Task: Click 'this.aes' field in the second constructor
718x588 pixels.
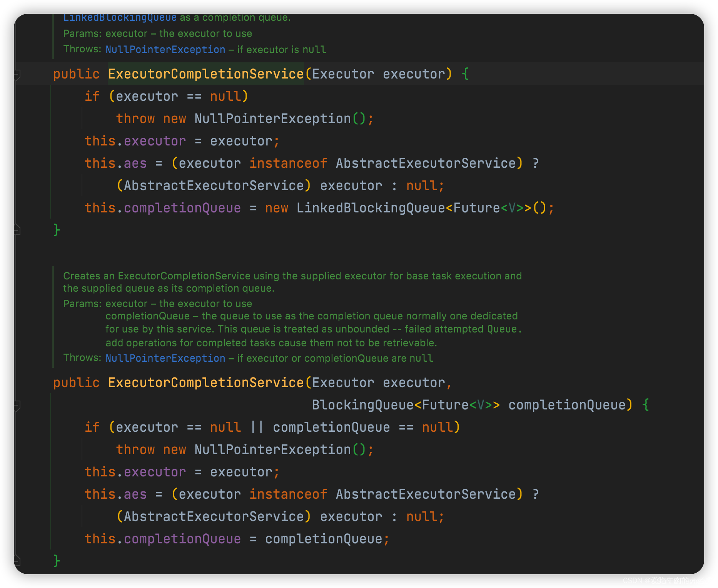Action: pos(116,494)
